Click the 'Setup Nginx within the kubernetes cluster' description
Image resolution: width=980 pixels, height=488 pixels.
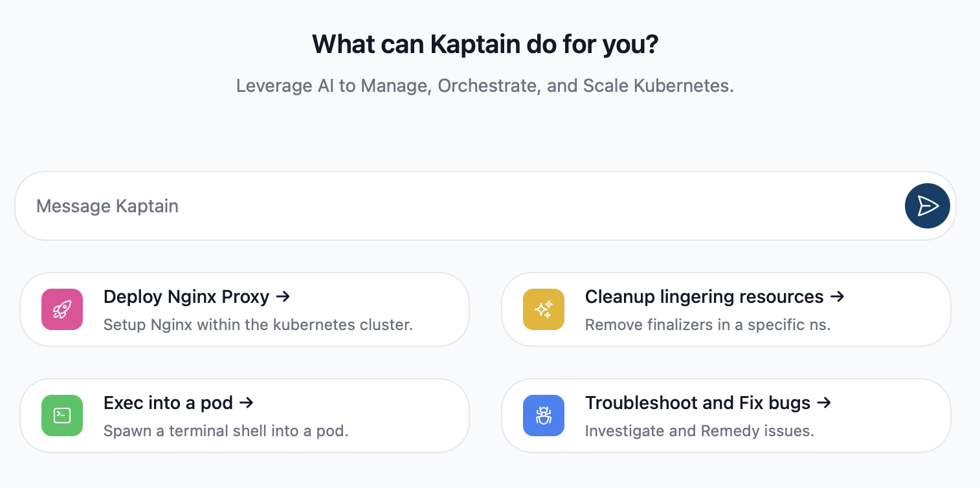(258, 324)
